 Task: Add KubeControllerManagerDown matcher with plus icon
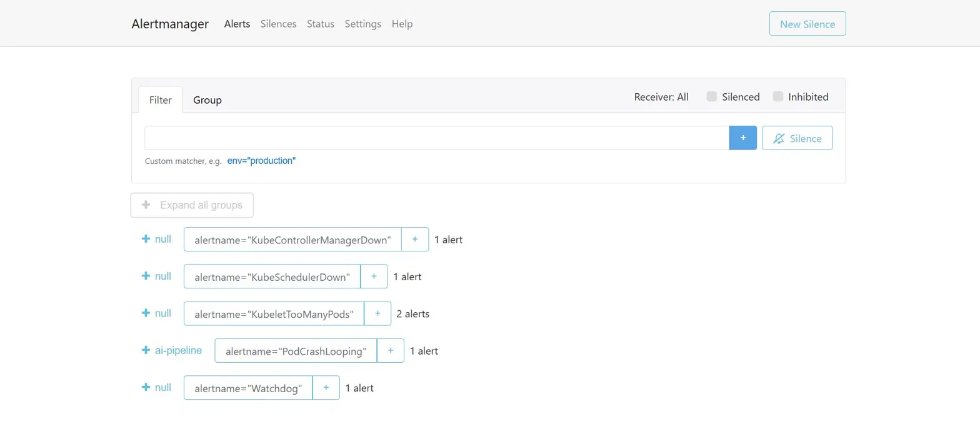(x=415, y=240)
